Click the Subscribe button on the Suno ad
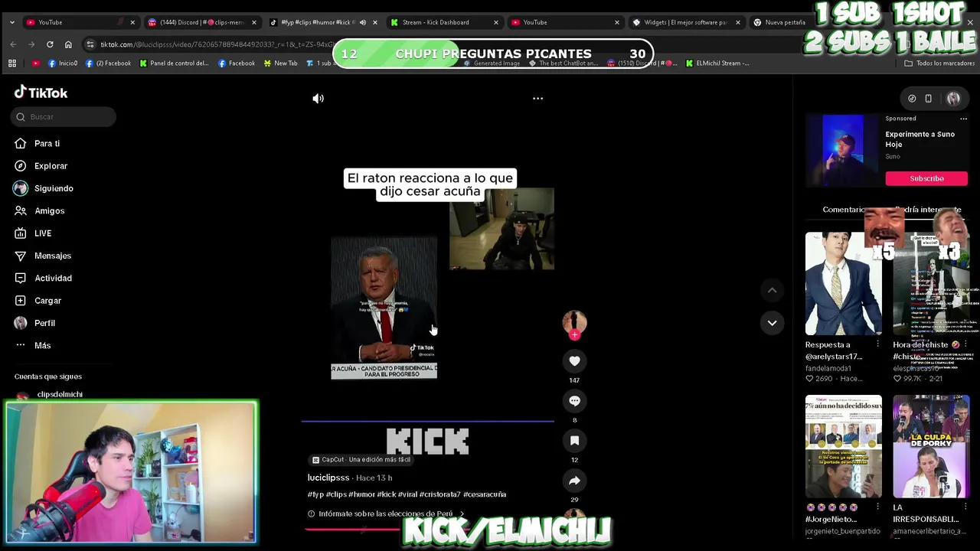The image size is (980, 551). point(926,178)
